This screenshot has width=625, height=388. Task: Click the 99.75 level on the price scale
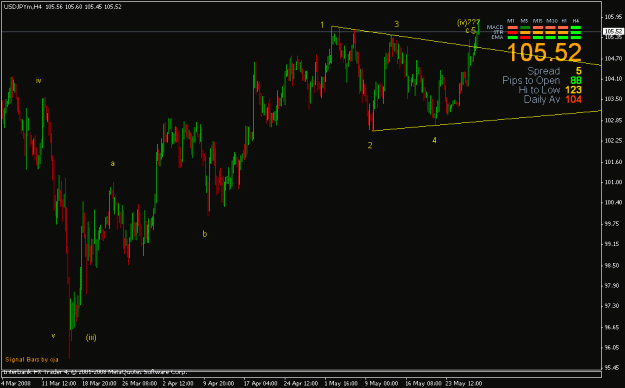(x=613, y=224)
